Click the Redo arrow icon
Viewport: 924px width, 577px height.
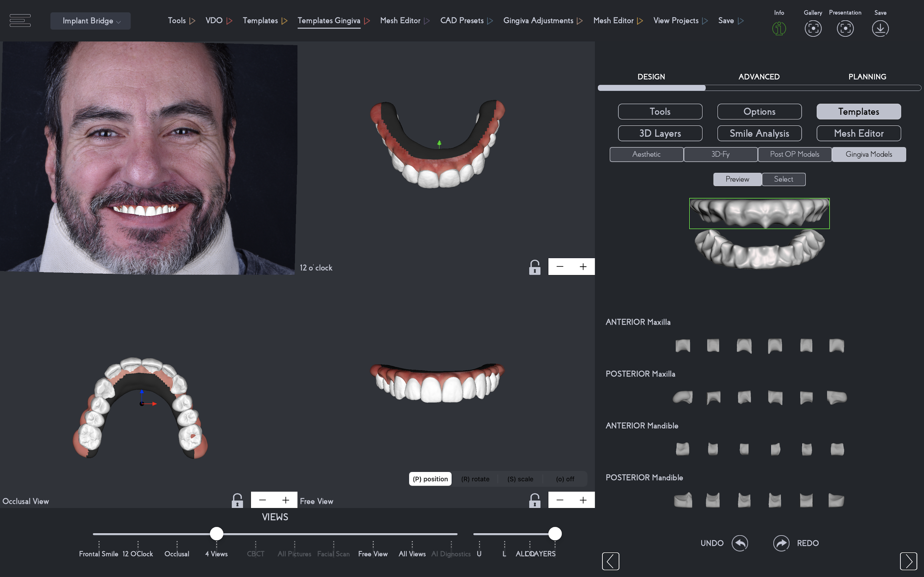point(781,543)
